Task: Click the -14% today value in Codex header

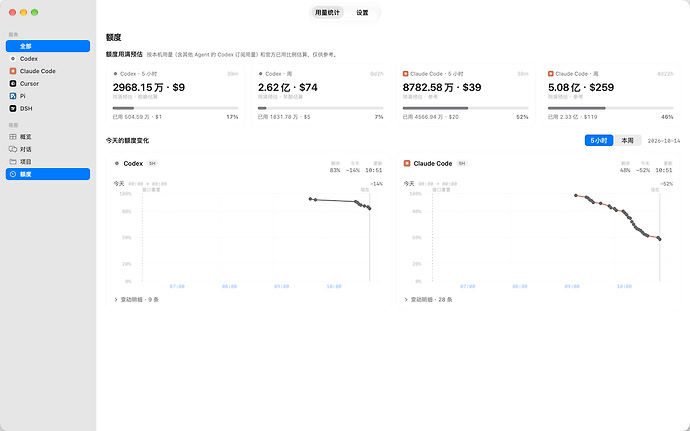Action: [x=353, y=170]
